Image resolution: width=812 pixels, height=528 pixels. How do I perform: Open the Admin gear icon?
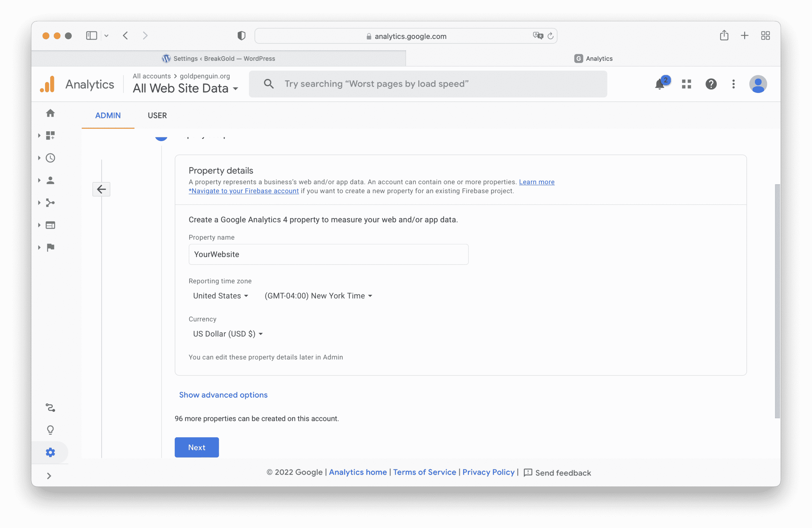pos(50,452)
